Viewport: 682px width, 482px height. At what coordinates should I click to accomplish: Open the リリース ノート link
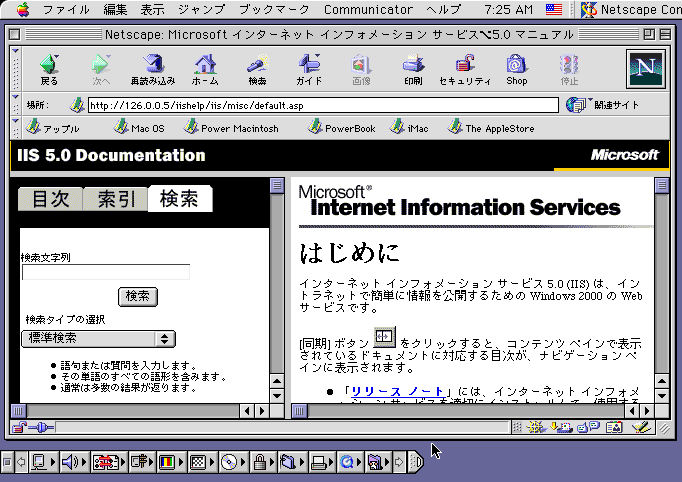click(397, 391)
